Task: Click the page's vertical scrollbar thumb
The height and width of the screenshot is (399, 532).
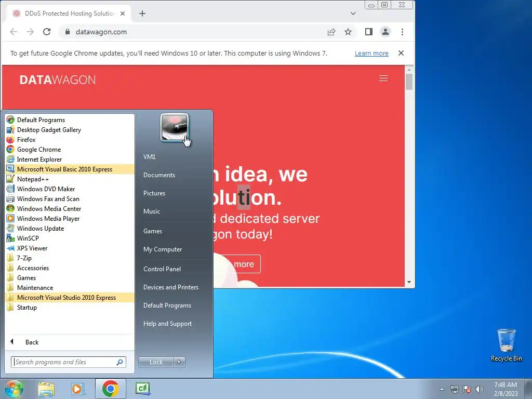Action: 409,82
